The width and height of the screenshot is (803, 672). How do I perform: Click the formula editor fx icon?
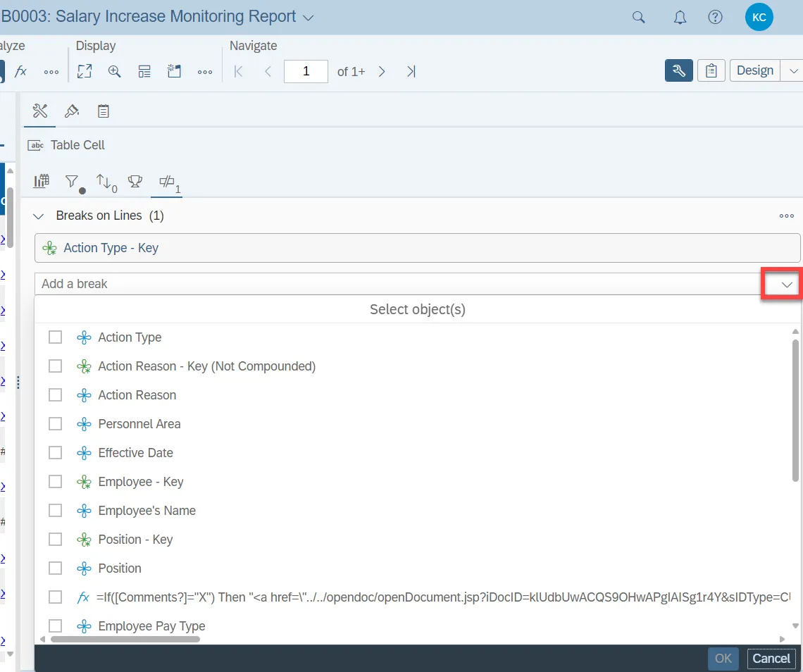(21, 71)
